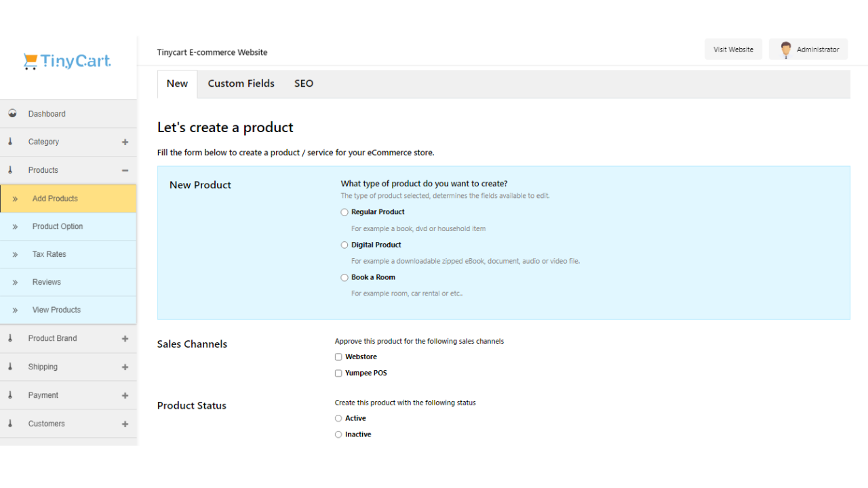Viewport: 868px width, 488px height.
Task: Set product status to Inactive
Action: (x=338, y=434)
